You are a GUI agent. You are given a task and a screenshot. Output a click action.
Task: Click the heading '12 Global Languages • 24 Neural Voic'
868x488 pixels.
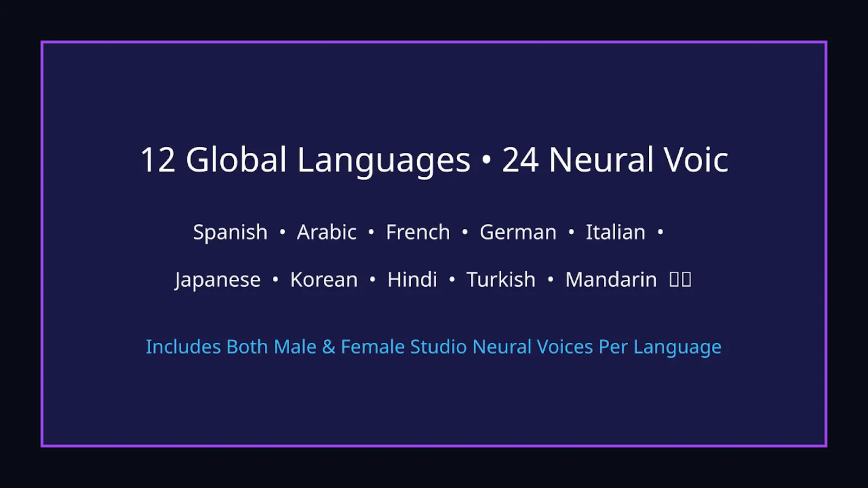(434, 160)
